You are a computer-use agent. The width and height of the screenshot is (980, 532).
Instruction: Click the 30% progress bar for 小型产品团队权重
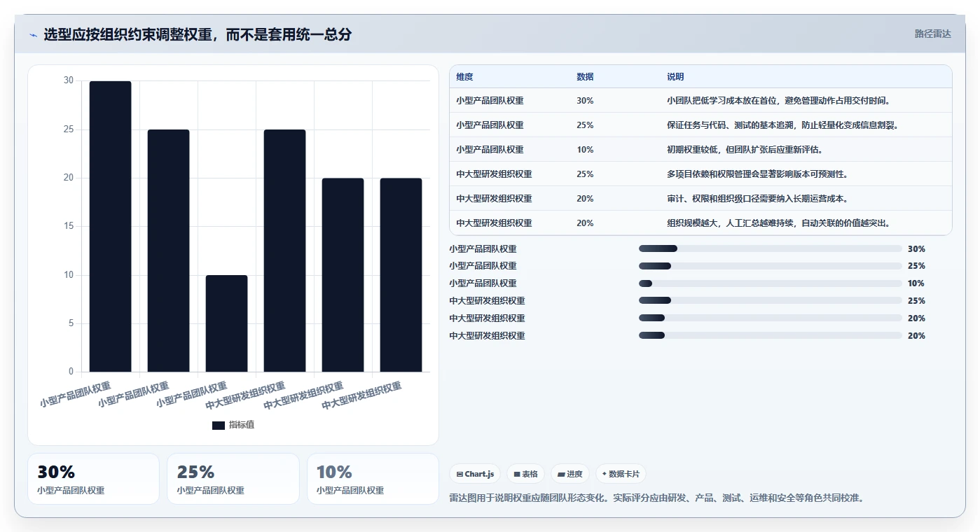coord(771,248)
